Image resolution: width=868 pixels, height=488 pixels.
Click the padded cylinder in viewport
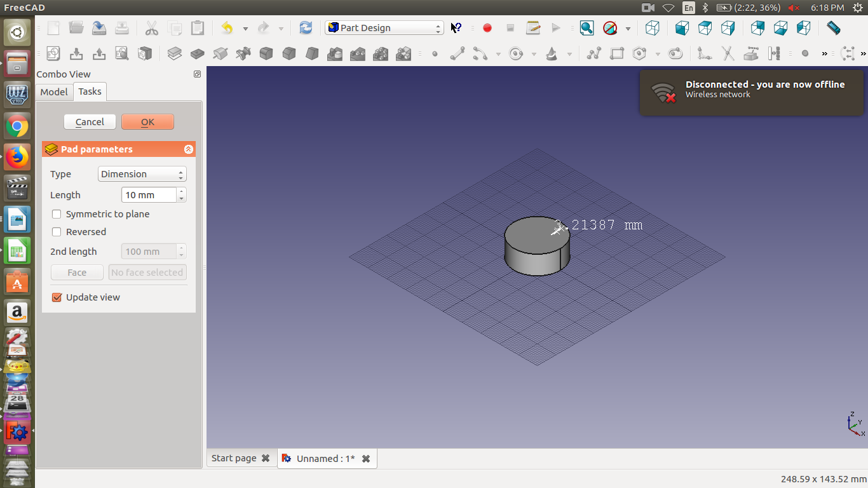tap(537, 247)
